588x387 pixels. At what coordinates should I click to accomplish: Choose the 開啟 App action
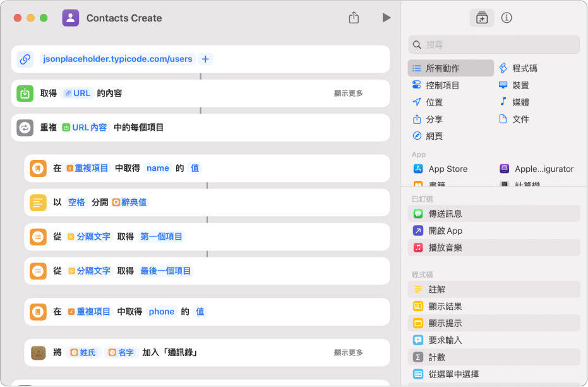494,230
